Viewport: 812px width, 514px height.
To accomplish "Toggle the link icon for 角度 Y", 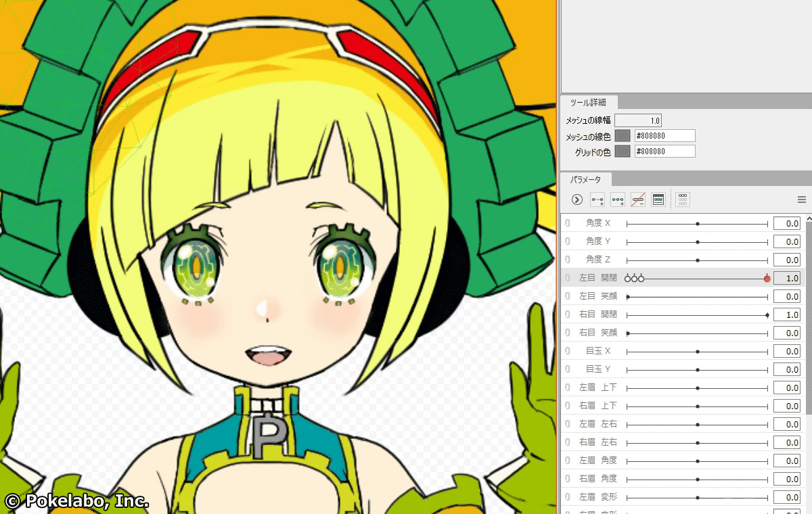I will 567,241.
